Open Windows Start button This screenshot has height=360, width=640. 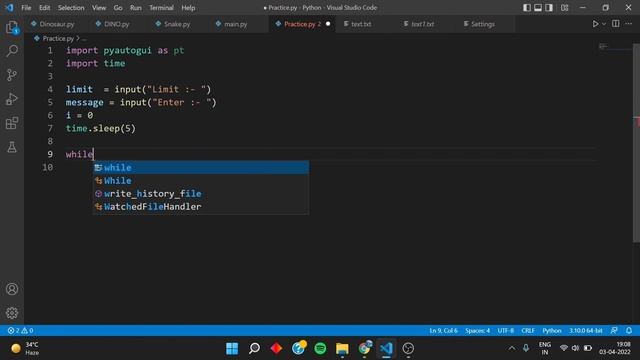(x=232, y=348)
